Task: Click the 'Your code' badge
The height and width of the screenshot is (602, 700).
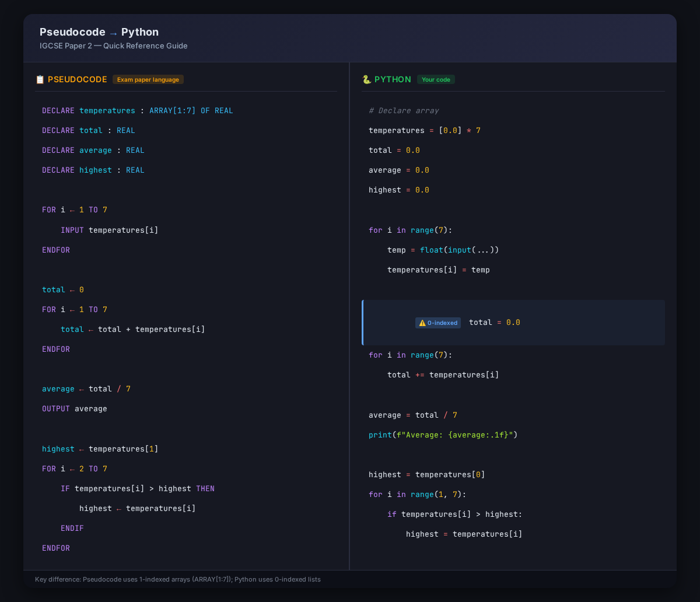Action: coord(436,79)
